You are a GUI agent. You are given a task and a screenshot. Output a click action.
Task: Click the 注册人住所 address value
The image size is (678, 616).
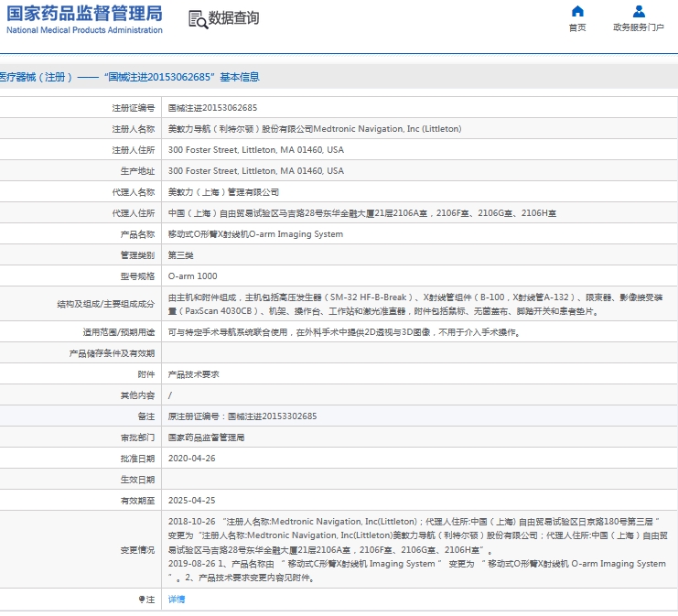pyautogui.click(x=256, y=150)
